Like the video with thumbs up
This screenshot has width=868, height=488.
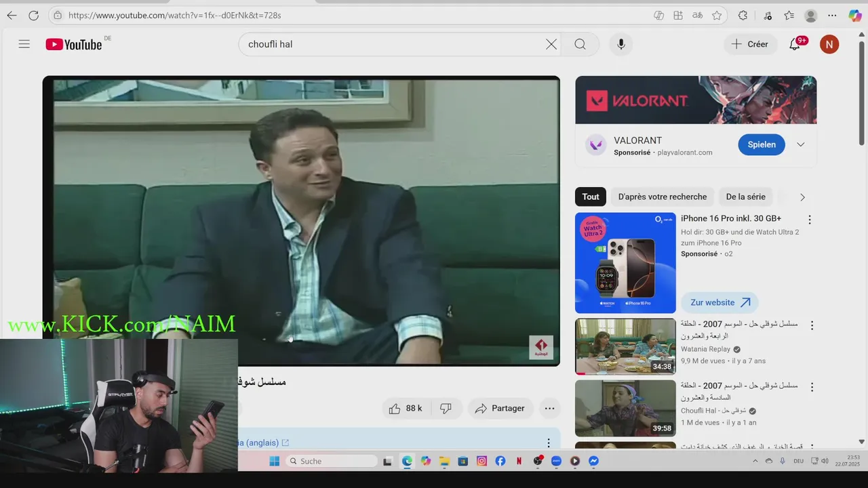coord(406,408)
